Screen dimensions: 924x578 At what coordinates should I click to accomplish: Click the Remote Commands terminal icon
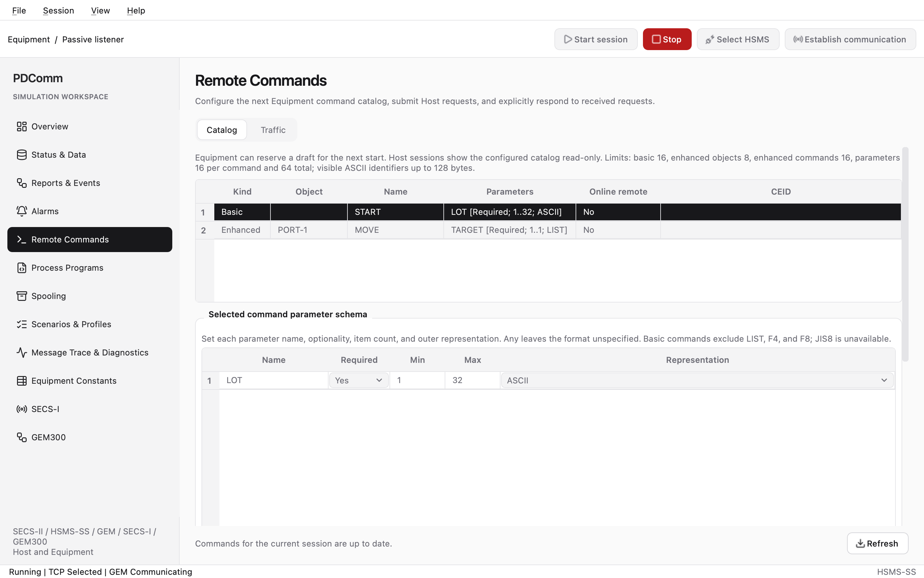click(x=22, y=240)
